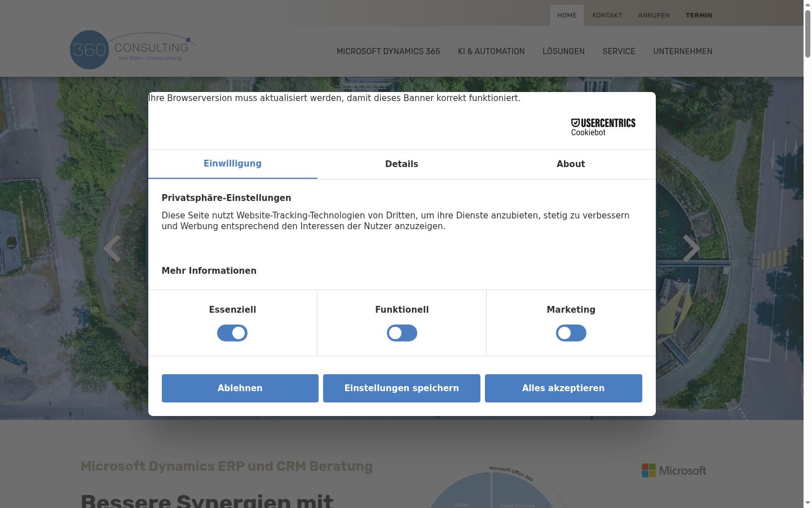
Task: Open the About tab
Action: coord(571,164)
